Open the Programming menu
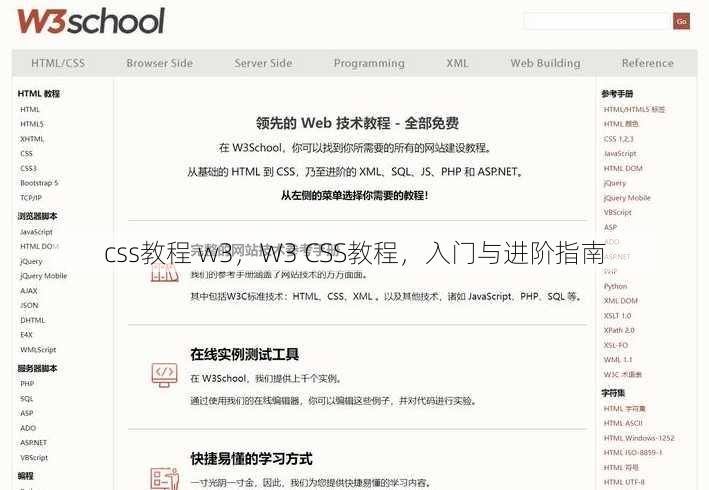The height and width of the screenshot is (490, 709). (369, 63)
